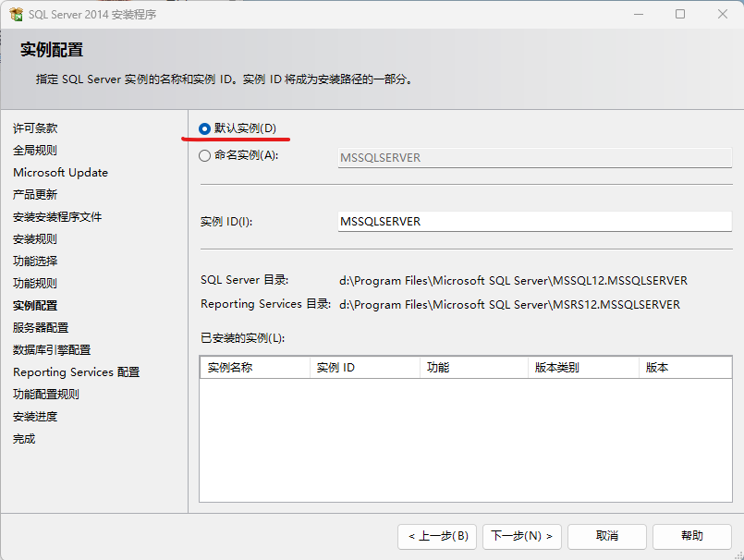The width and height of the screenshot is (744, 560).
Task: Select the 服务器配置 step in sidebar
Action: [41, 327]
